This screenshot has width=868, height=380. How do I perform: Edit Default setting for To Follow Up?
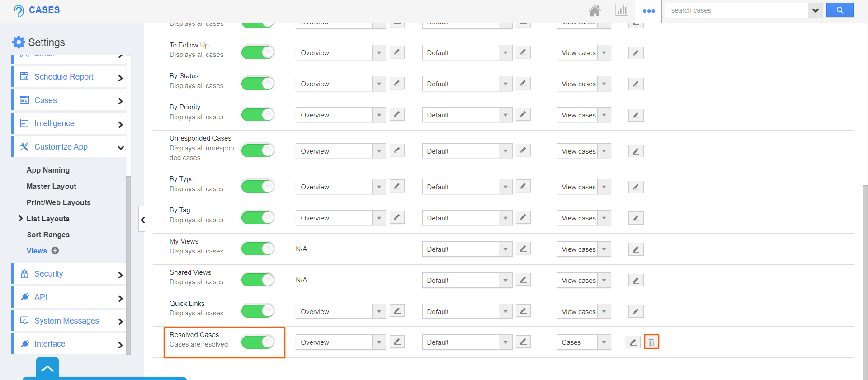pyautogui.click(x=523, y=52)
